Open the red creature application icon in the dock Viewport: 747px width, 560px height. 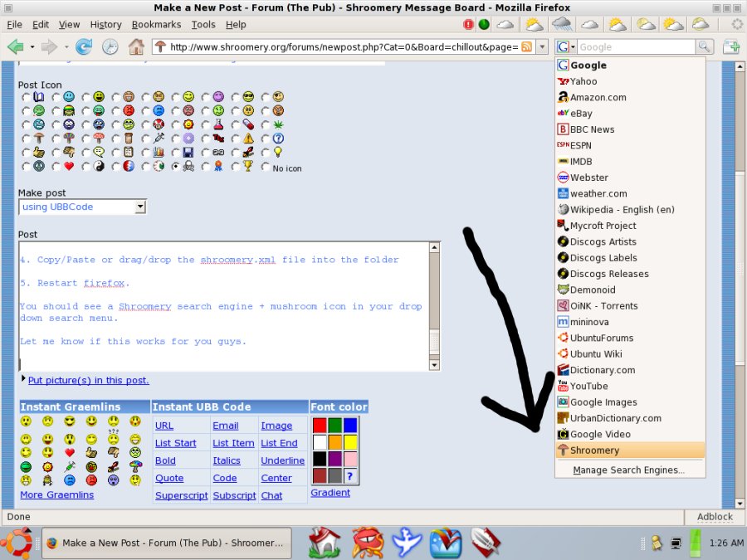coord(368,543)
